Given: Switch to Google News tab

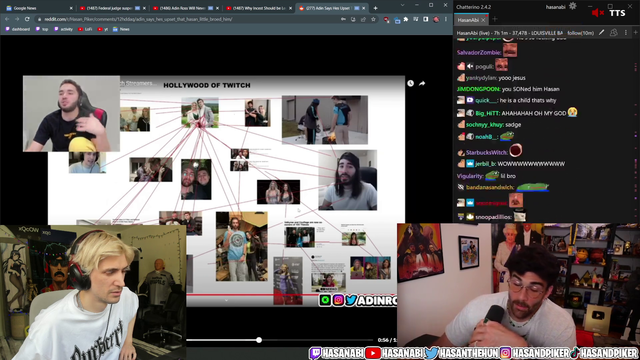Looking at the screenshot, I should [x=39, y=8].
